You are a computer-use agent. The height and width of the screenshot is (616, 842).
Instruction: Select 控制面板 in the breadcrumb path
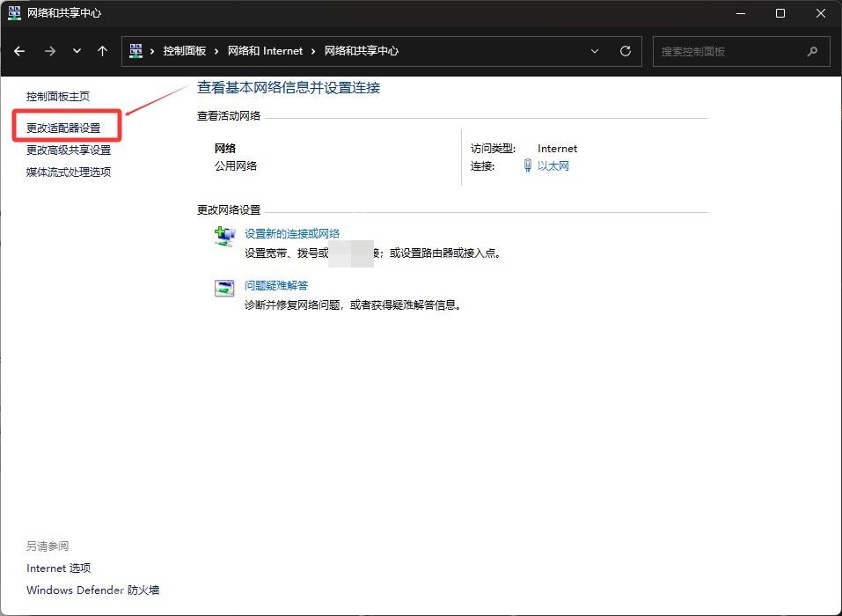(x=185, y=51)
